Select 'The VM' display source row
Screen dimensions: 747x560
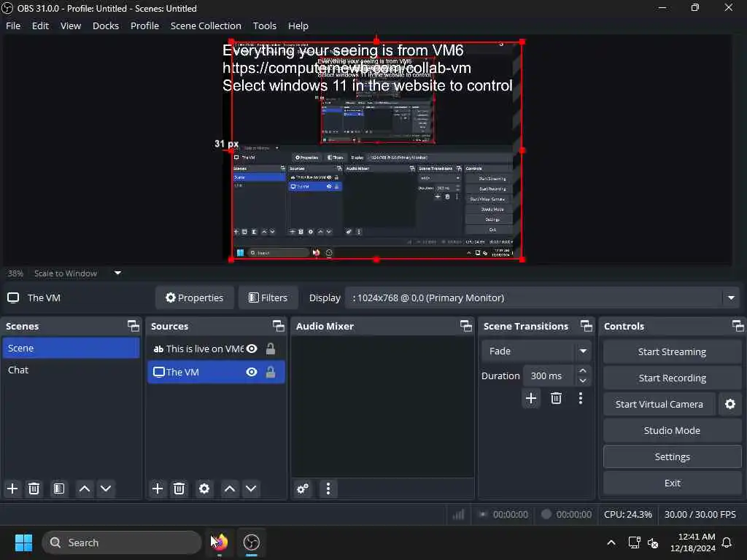pos(216,372)
